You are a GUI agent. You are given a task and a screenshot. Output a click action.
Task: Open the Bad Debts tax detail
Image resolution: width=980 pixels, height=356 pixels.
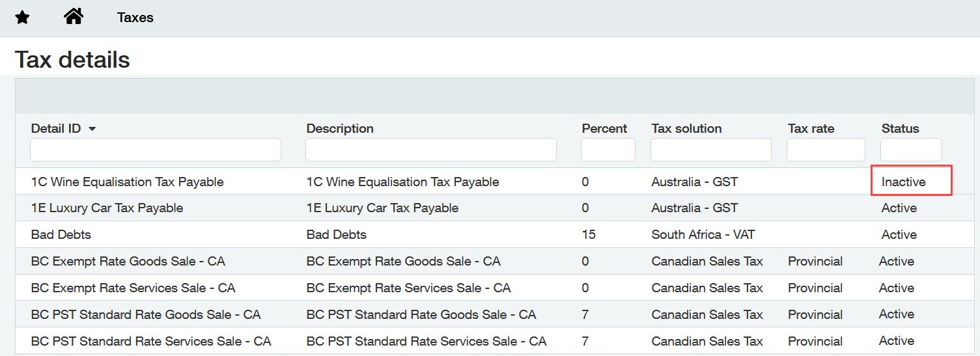[x=61, y=234]
